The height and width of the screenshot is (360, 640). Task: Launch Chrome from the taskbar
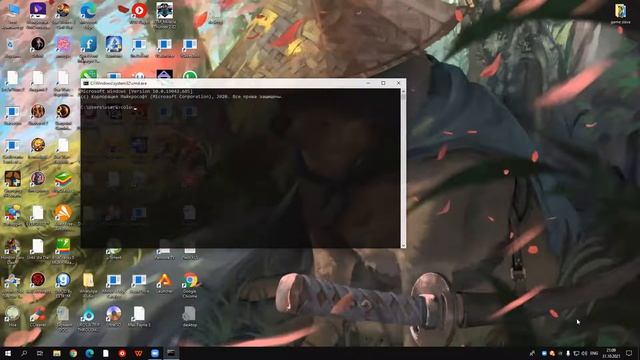pyautogui.click(x=73, y=353)
